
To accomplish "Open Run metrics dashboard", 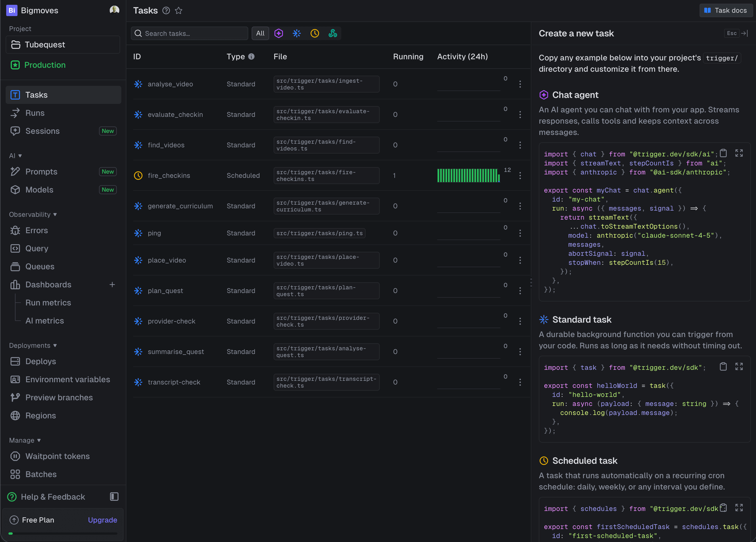I will click(x=48, y=303).
